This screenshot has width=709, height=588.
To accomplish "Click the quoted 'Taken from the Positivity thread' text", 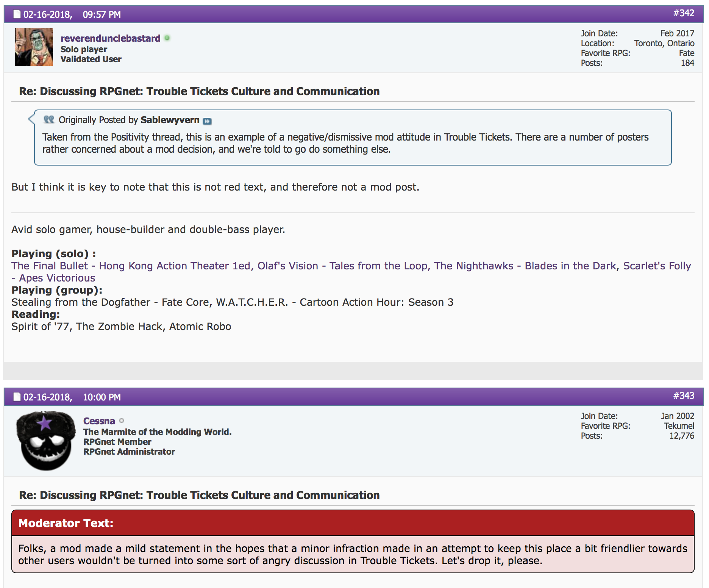I will point(345,143).
